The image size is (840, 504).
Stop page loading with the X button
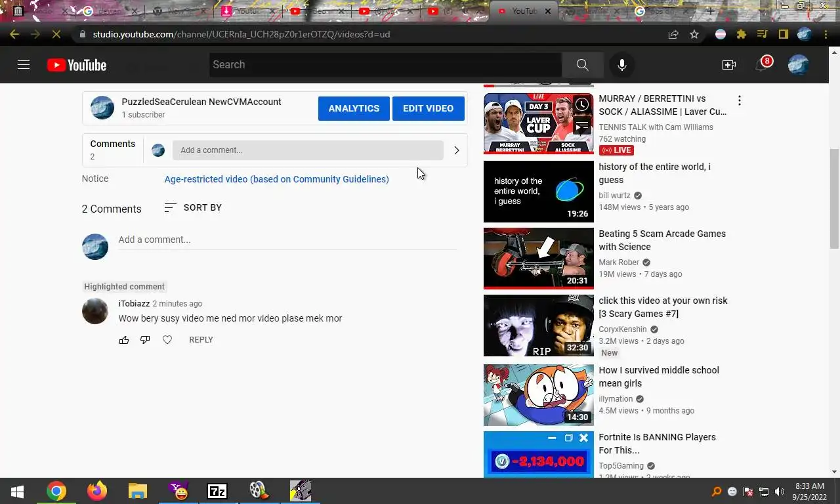pyautogui.click(x=55, y=34)
